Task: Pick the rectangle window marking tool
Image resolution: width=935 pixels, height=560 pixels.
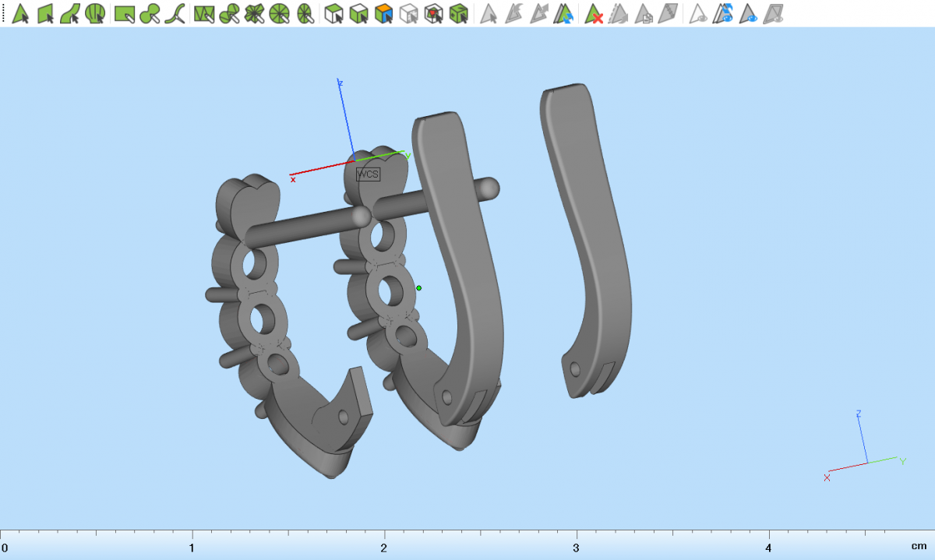Action: pyautogui.click(x=125, y=13)
